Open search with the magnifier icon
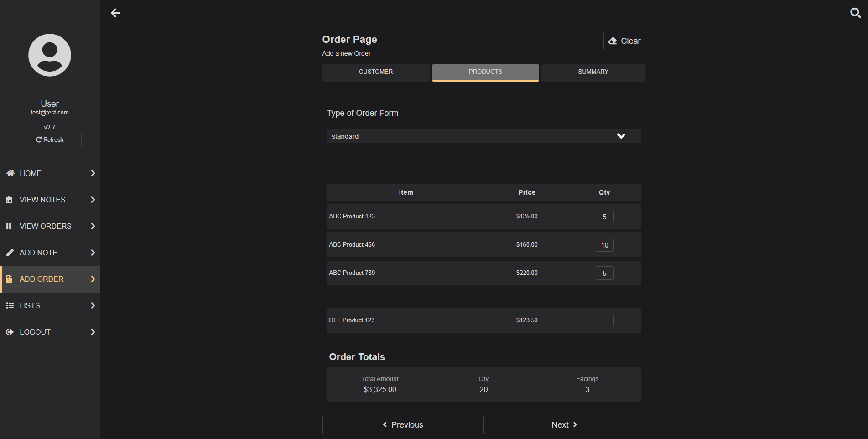Screen dimensions: 868x439 click(x=856, y=13)
